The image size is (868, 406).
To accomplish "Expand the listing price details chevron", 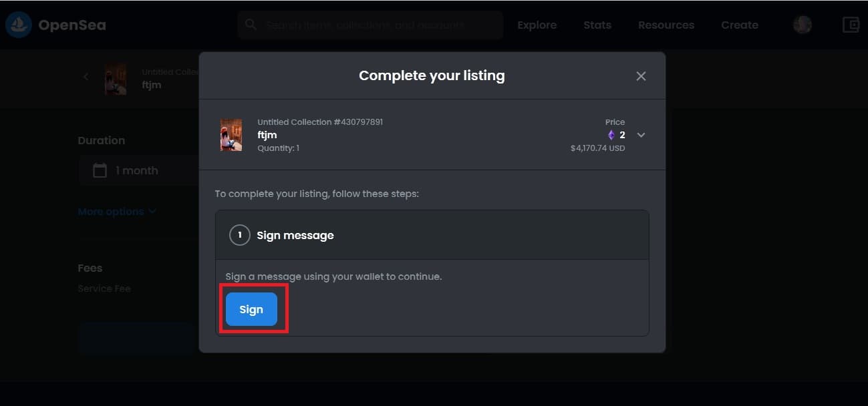I will click(641, 135).
